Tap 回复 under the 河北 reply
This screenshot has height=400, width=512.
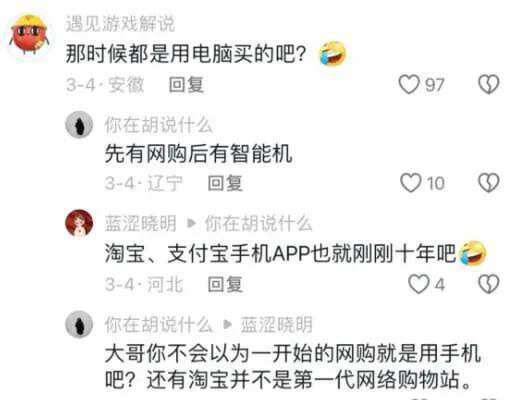point(225,285)
